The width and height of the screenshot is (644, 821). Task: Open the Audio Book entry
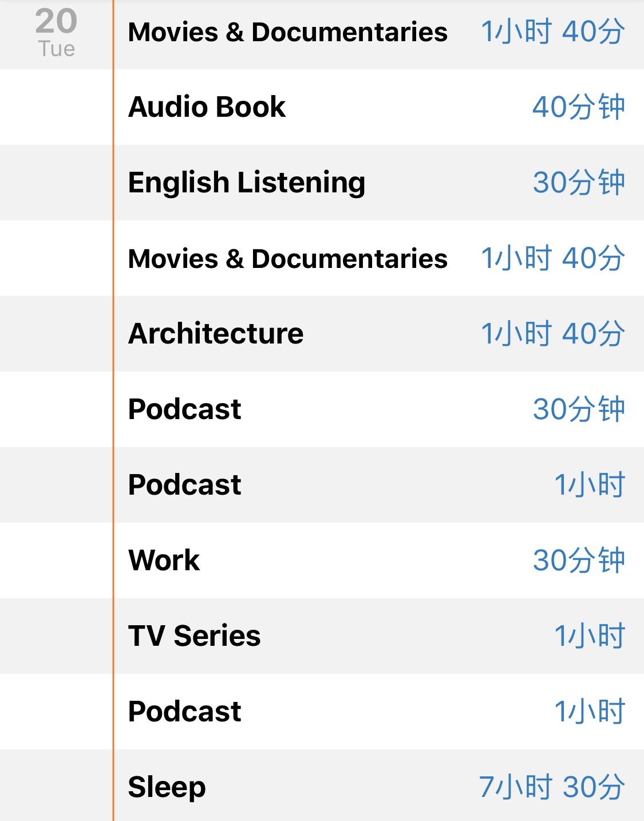coord(378,107)
